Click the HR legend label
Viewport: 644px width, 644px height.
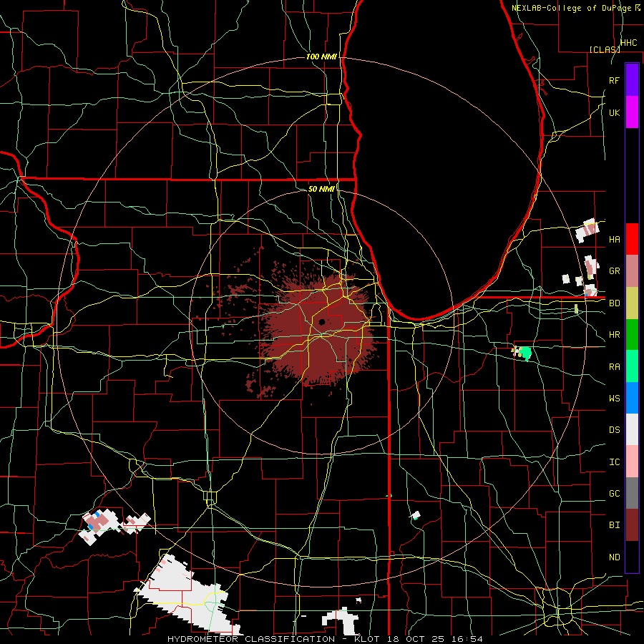coord(615,335)
